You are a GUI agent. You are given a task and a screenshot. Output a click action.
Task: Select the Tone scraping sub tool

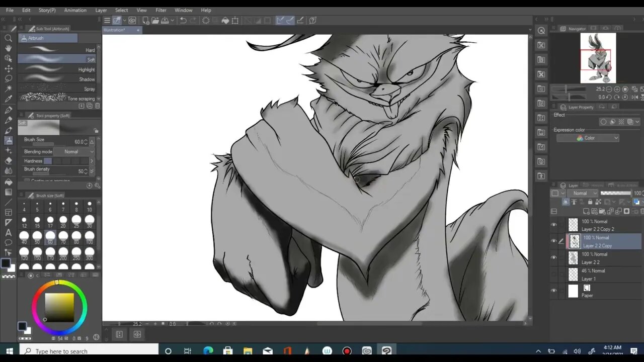click(x=57, y=98)
